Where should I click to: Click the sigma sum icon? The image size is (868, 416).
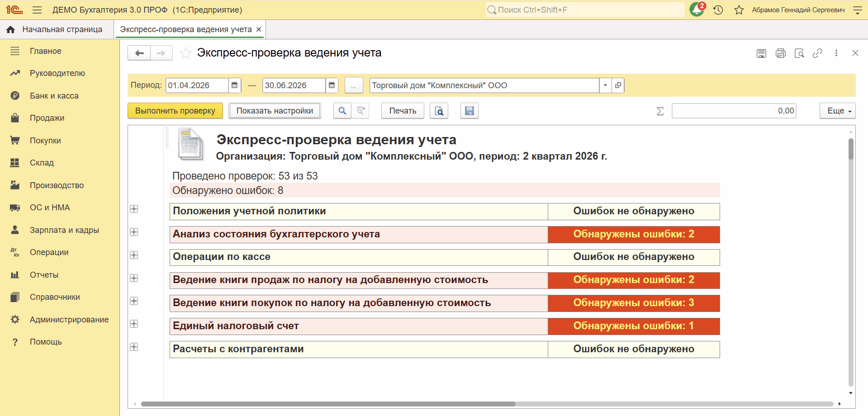pos(660,111)
